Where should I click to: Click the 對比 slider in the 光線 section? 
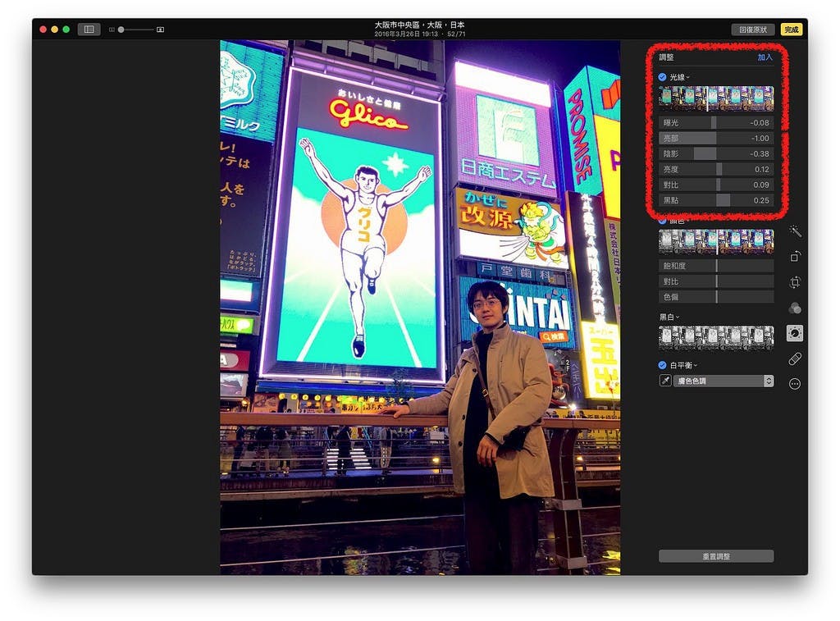coord(716,185)
